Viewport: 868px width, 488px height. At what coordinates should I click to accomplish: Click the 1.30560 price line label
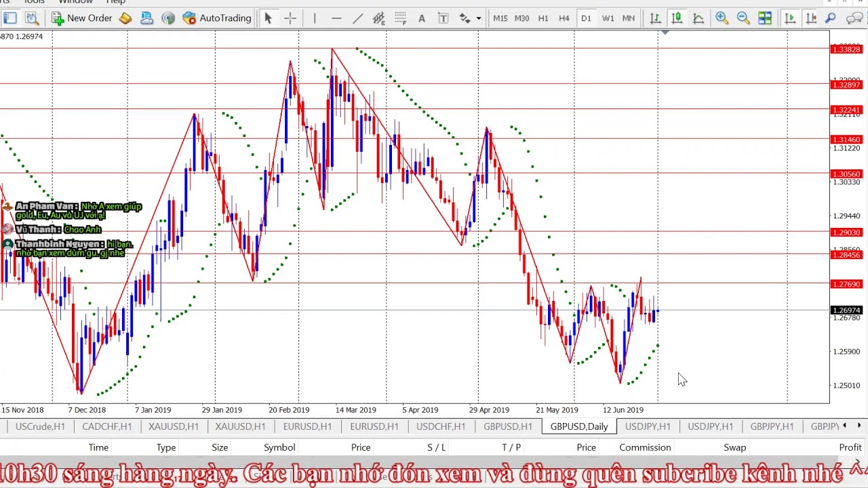click(846, 174)
